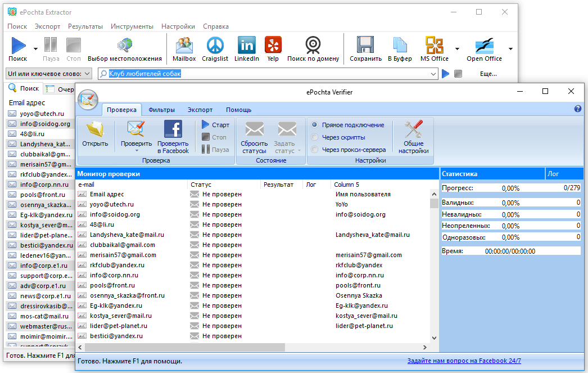This screenshot has height=373, width=588.
Task: Click the Column 5 header
Action: pos(379,184)
